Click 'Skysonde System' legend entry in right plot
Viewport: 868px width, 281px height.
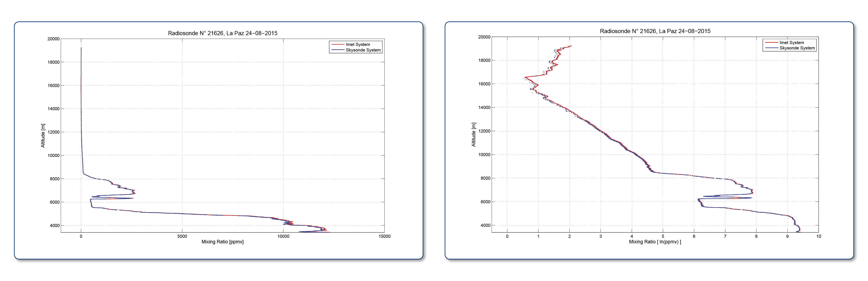click(797, 48)
